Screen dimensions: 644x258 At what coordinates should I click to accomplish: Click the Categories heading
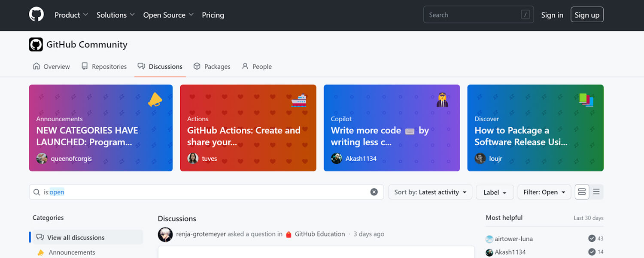pos(48,218)
